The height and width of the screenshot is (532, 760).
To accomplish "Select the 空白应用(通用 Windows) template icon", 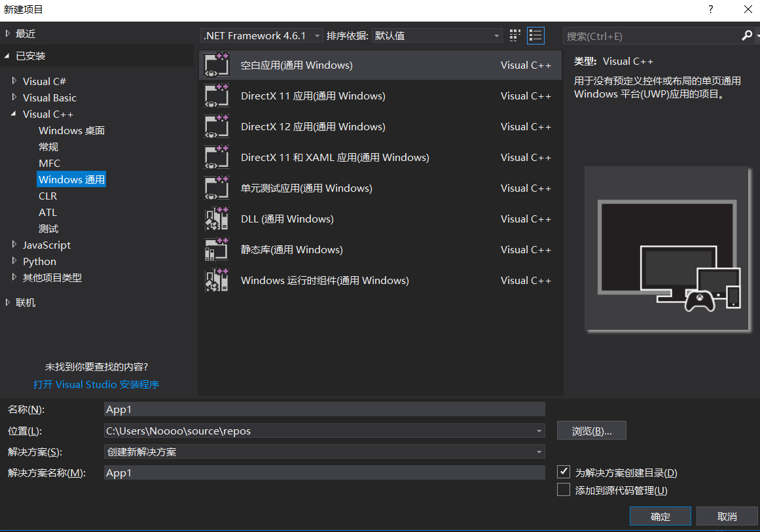I will coord(217,65).
